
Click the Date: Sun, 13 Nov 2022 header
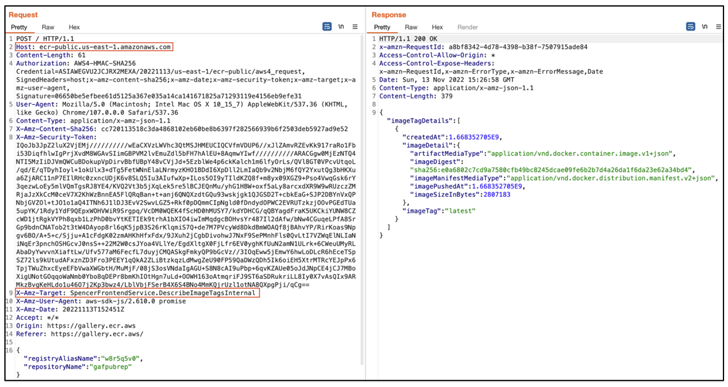tap(447, 80)
